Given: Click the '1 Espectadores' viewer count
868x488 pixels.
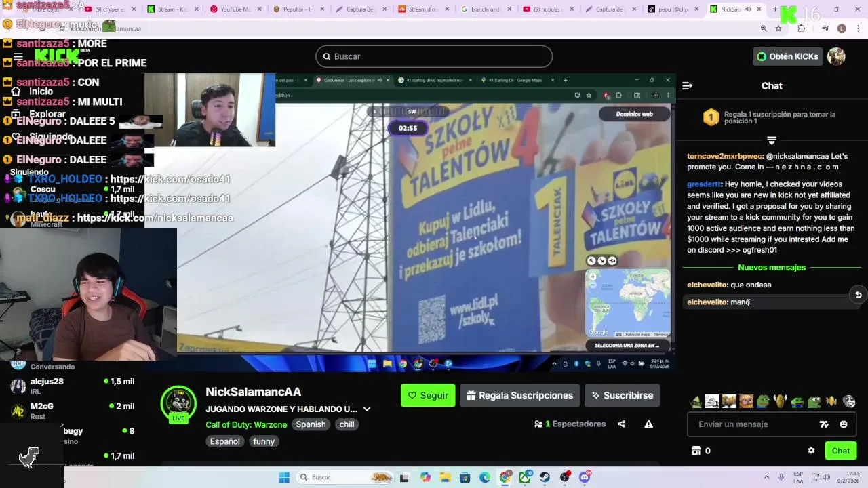Looking at the screenshot, I should coord(570,424).
